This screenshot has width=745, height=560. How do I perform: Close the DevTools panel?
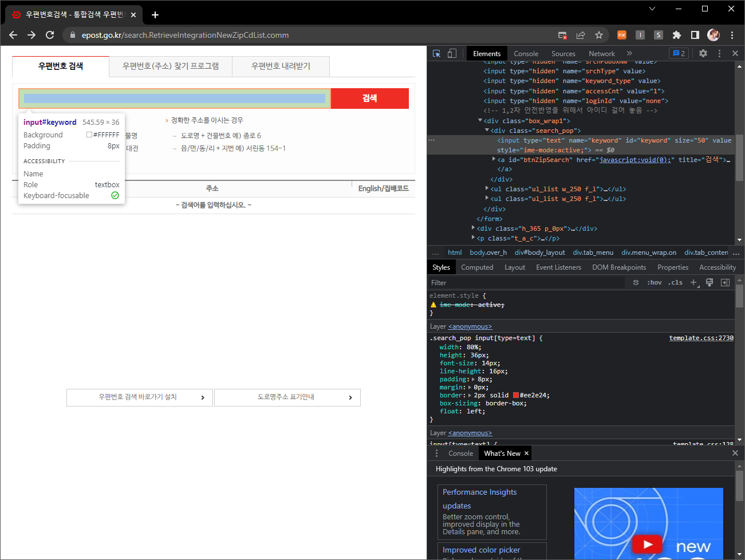(x=735, y=53)
